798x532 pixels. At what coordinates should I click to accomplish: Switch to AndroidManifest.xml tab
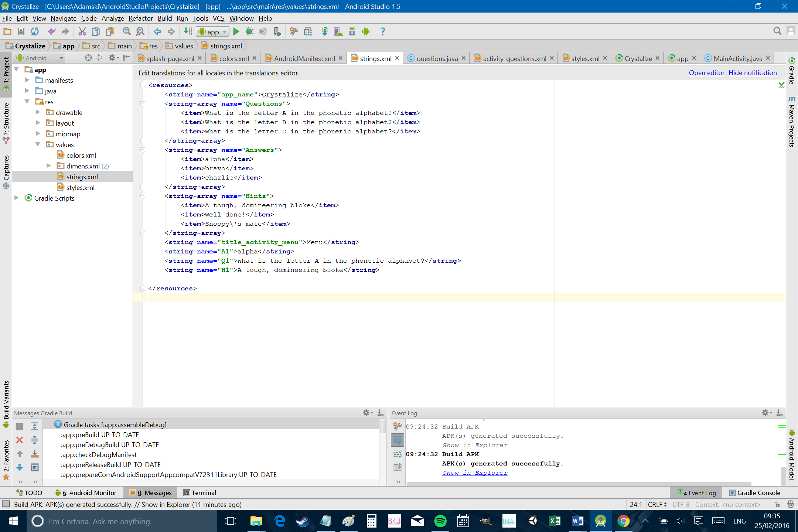304,58
